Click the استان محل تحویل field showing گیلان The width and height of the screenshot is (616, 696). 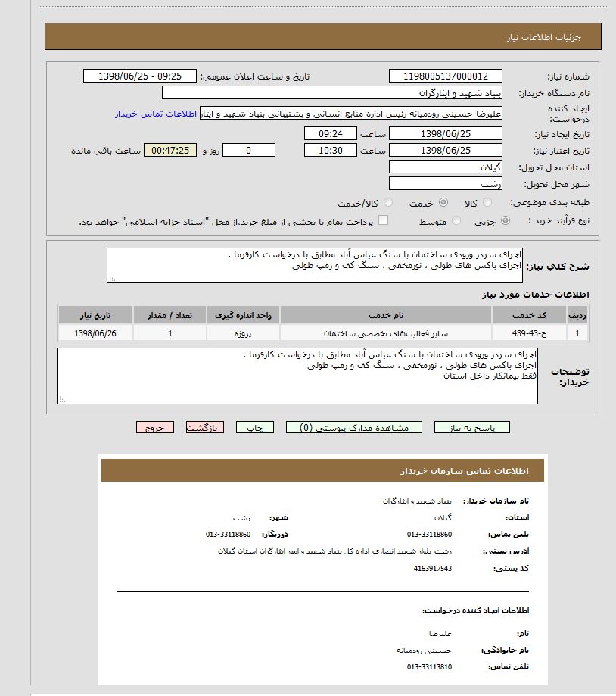445,167
